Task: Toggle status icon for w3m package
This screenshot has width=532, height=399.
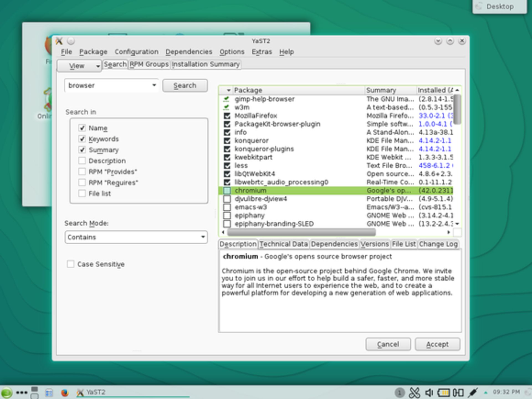Action: point(227,107)
